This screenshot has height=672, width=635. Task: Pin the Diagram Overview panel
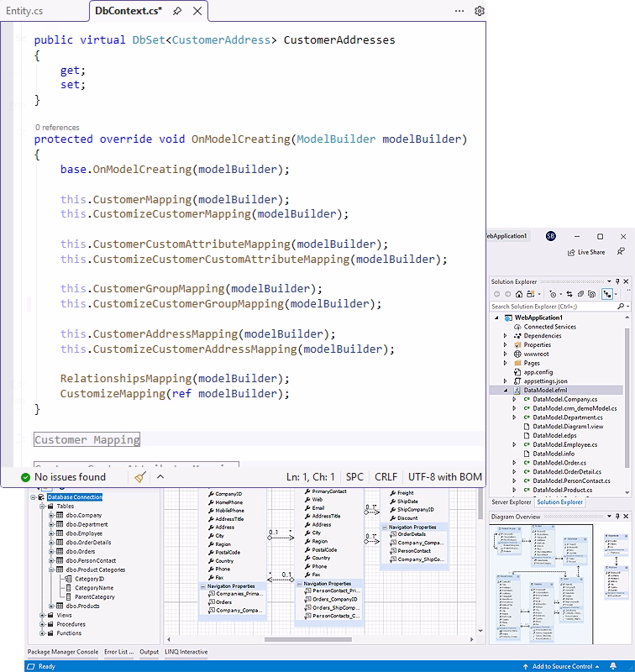click(617, 517)
